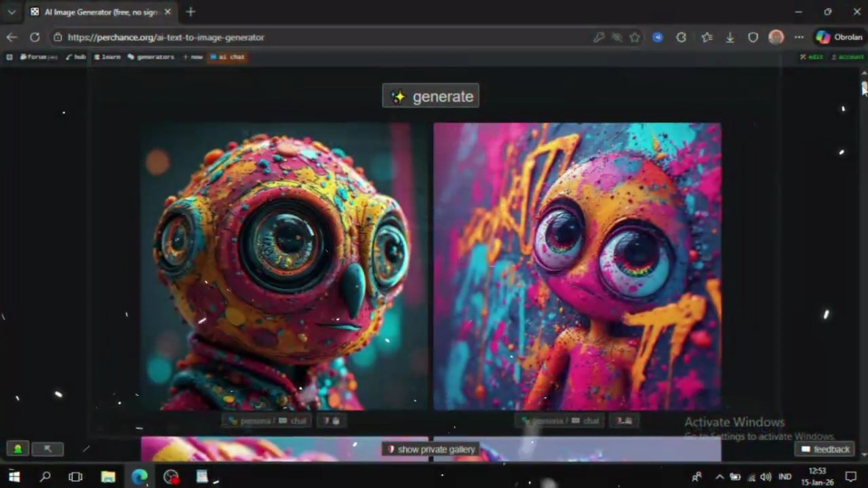Screen dimensions: 868x488
Task: Open the account link
Action: click(848, 57)
